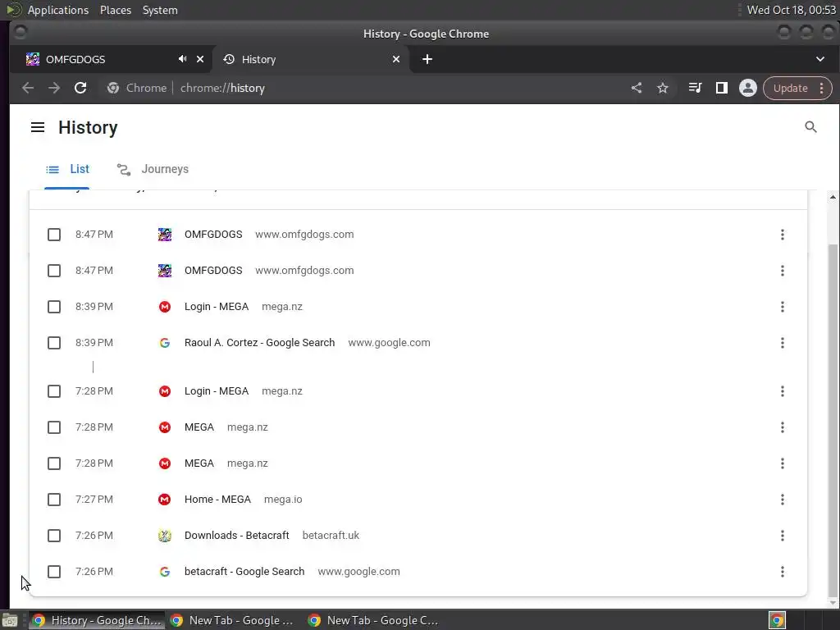
Task: Switch to History - Google Chrome taskbar window
Action: [97, 620]
